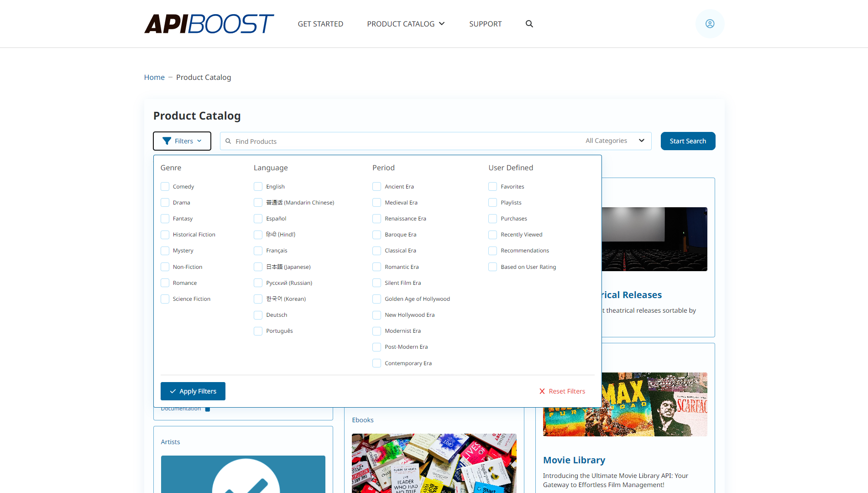Image resolution: width=868 pixels, height=493 pixels.
Task: Check the Português language checkbox
Action: [258, 331]
